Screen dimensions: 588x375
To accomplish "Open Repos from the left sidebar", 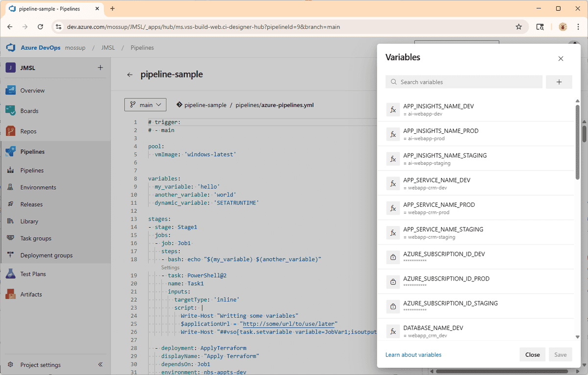I will pyautogui.click(x=28, y=131).
